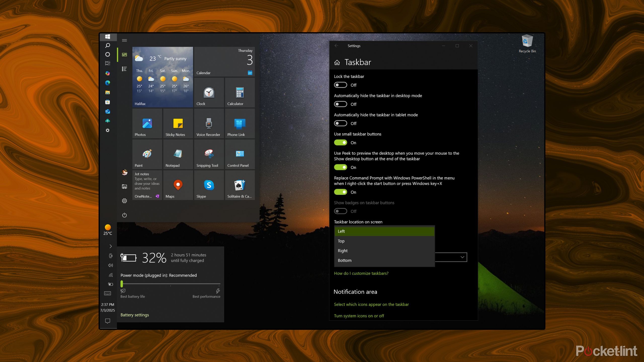Turn on auto-hide taskbar in desktop mode
644x362 pixels.
(x=340, y=104)
